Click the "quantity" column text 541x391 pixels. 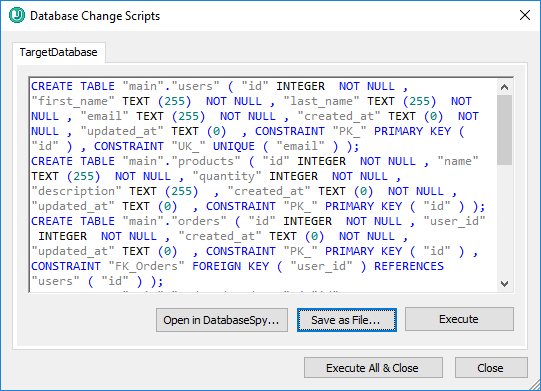coord(227,176)
